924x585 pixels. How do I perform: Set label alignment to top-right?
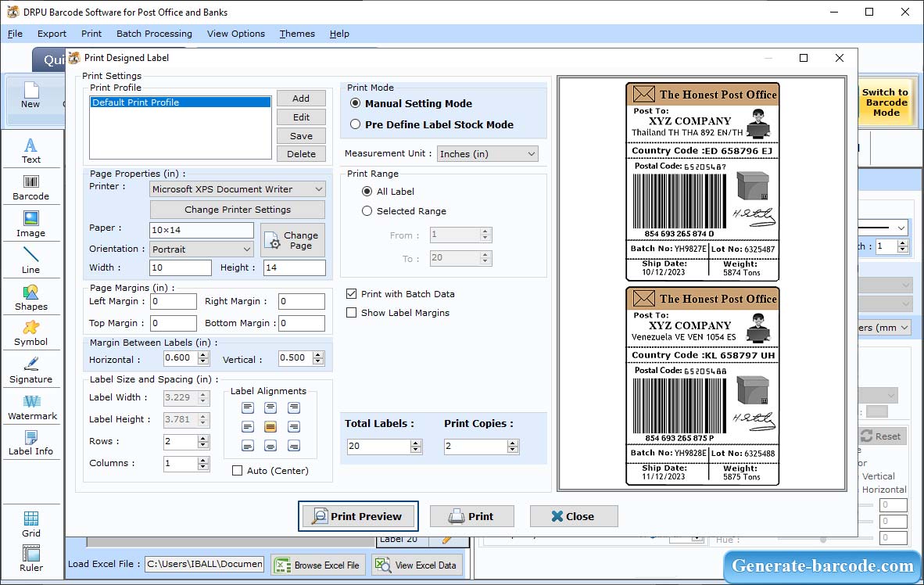(x=293, y=407)
